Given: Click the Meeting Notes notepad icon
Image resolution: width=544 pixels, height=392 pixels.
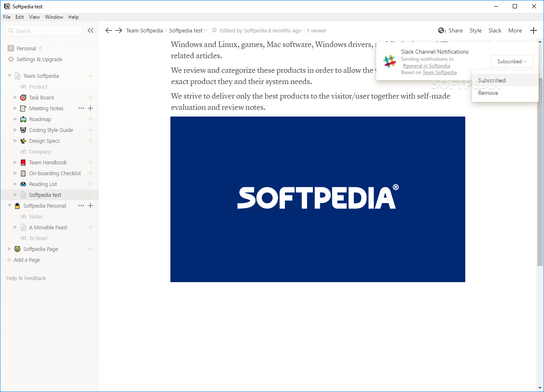Looking at the screenshot, I should [23, 108].
